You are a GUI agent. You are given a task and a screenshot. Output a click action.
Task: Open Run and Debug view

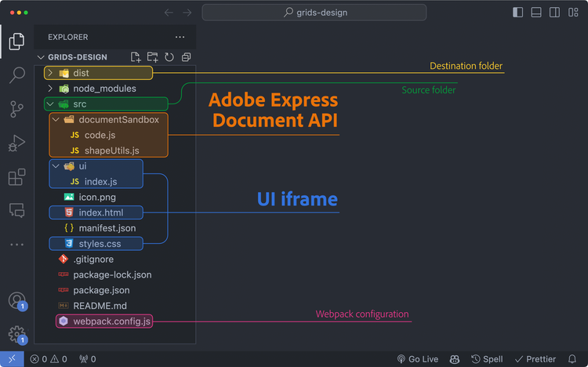click(16, 144)
